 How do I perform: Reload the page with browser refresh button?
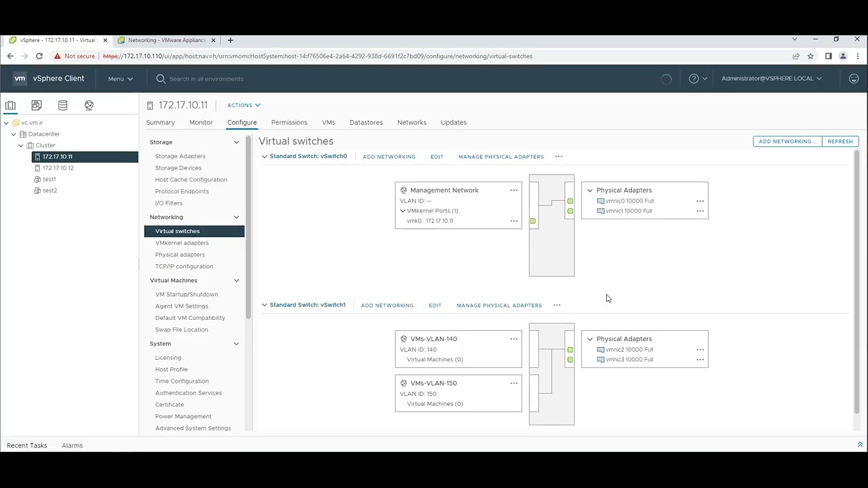pyautogui.click(x=39, y=56)
